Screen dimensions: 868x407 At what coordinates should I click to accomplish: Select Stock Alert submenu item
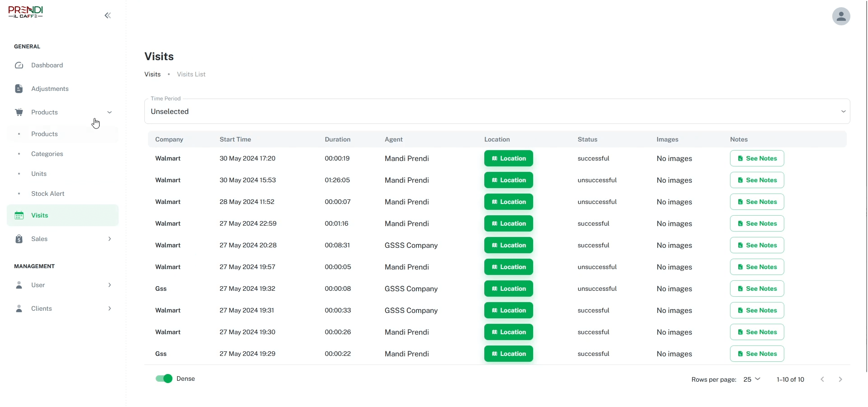[x=62, y=194]
